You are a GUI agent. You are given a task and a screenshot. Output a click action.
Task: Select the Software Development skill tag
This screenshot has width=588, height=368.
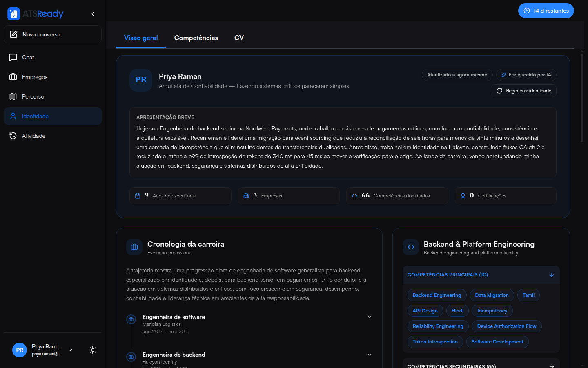pyautogui.click(x=497, y=342)
